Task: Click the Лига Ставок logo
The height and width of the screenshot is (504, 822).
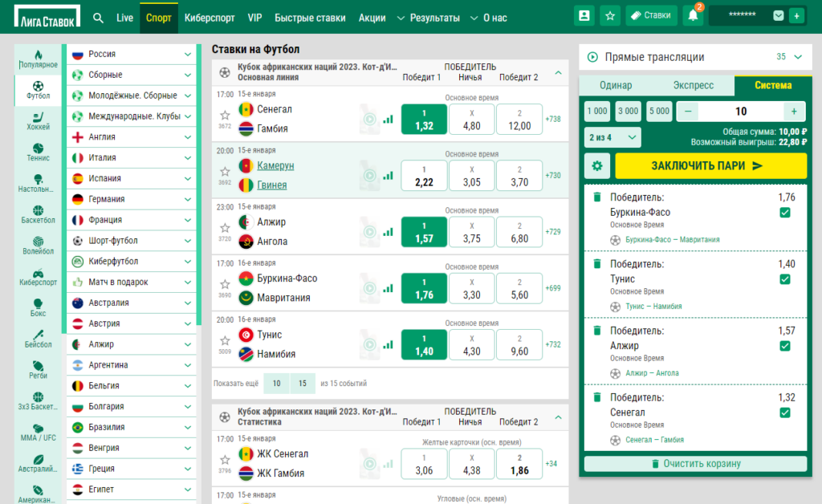Action: (47, 16)
